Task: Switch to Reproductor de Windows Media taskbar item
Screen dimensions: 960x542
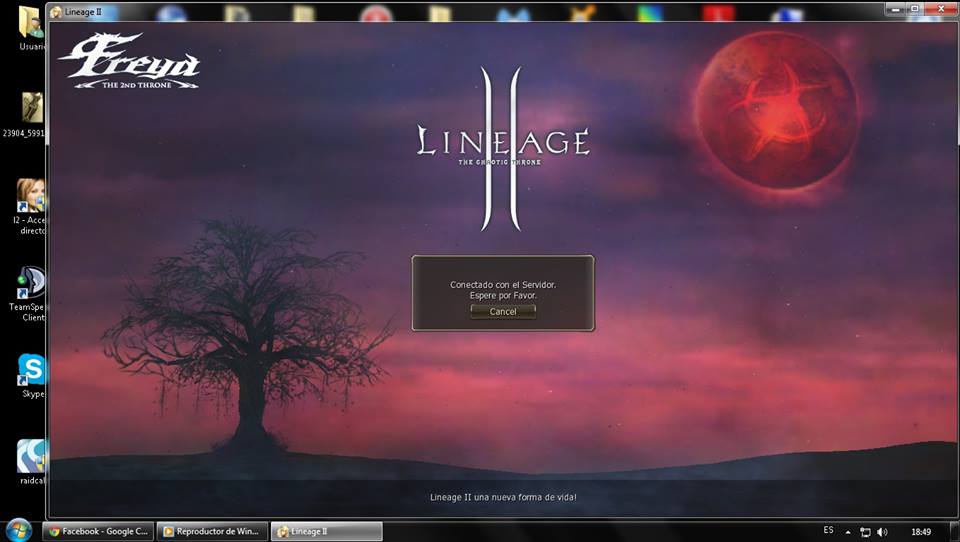Action: 212,531
